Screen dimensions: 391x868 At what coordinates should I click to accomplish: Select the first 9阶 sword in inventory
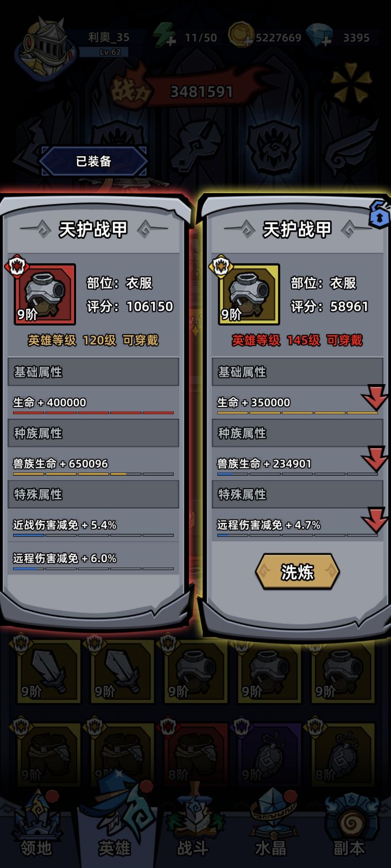[x=49, y=672]
